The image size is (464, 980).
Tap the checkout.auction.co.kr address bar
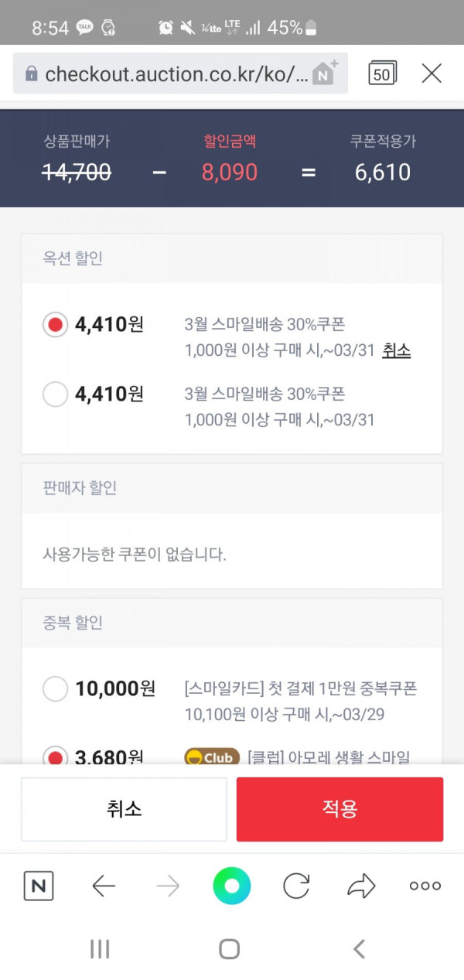pyautogui.click(x=180, y=73)
